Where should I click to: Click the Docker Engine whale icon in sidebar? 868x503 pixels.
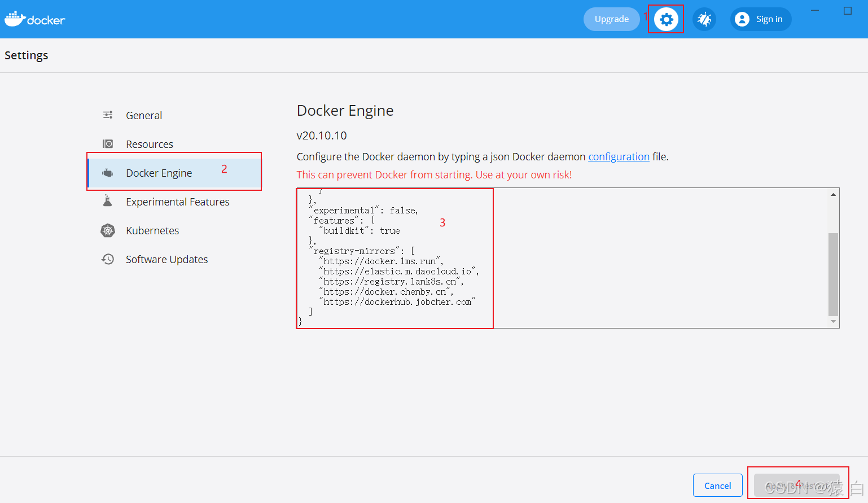108,173
